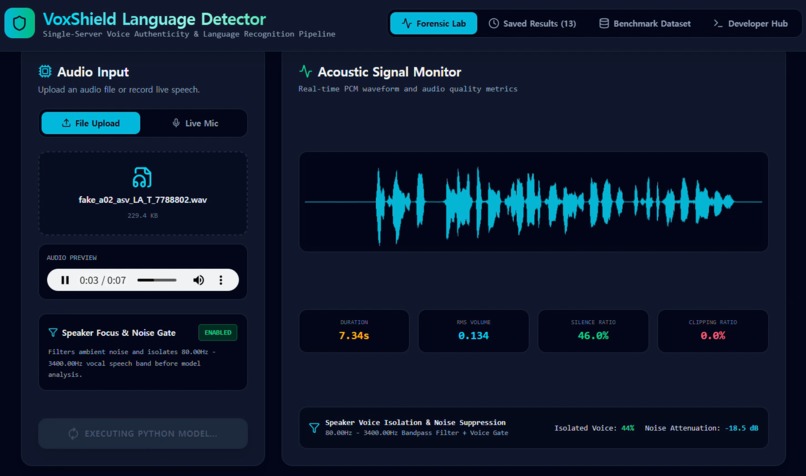Click the Benchmark Dataset database icon

tap(604, 24)
